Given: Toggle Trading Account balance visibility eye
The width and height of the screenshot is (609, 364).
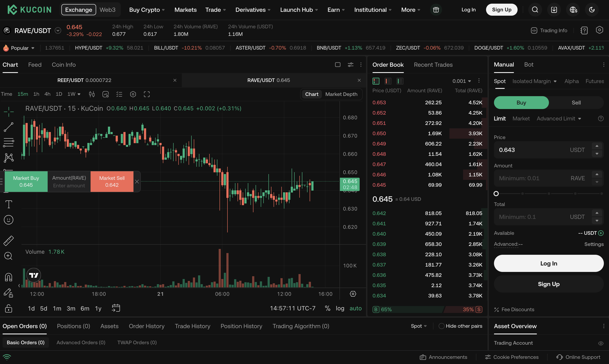Looking at the screenshot, I should pyautogui.click(x=601, y=343).
